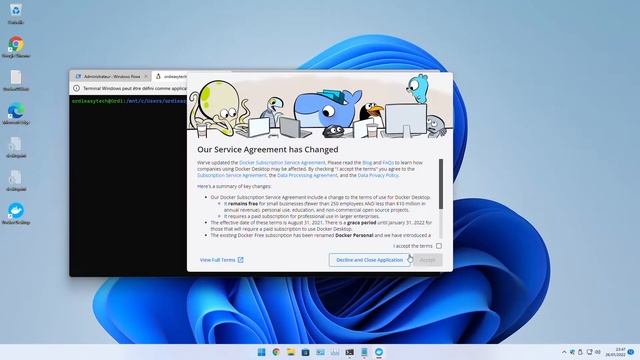This screenshot has height=360, width=640.
Task: Select the Docker Desktop shortcut on the desktop
Action: (16, 213)
